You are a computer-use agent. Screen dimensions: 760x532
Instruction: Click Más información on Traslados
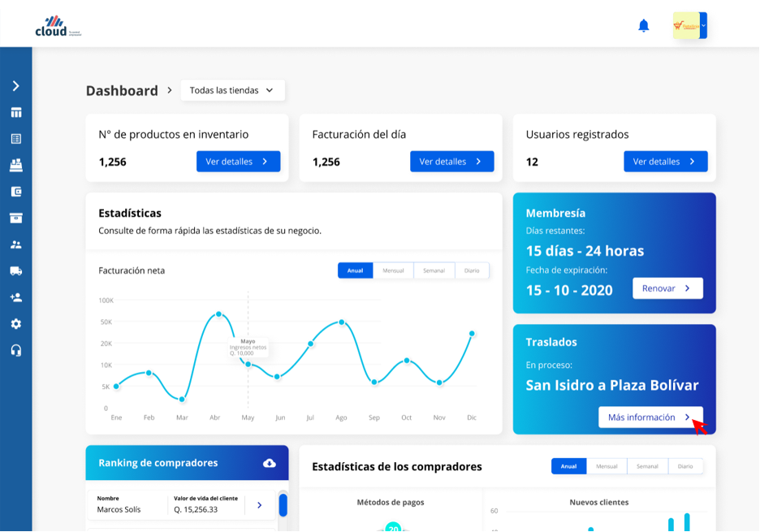pyautogui.click(x=650, y=417)
